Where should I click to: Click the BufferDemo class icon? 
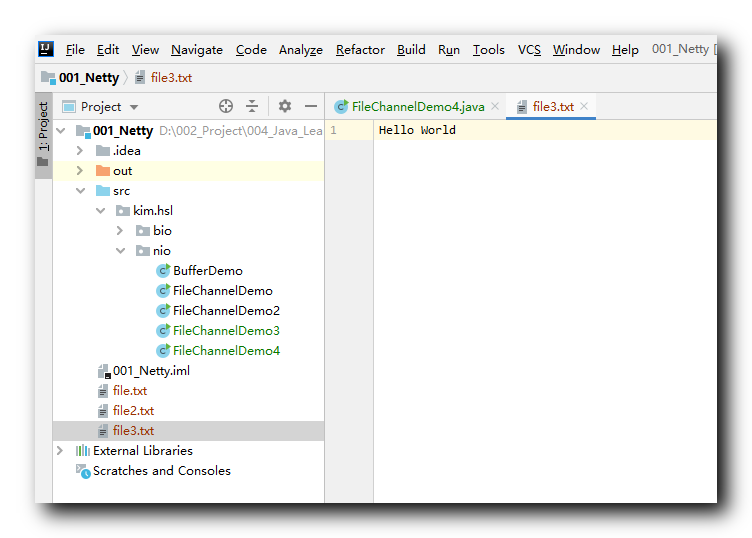(164, 271)
